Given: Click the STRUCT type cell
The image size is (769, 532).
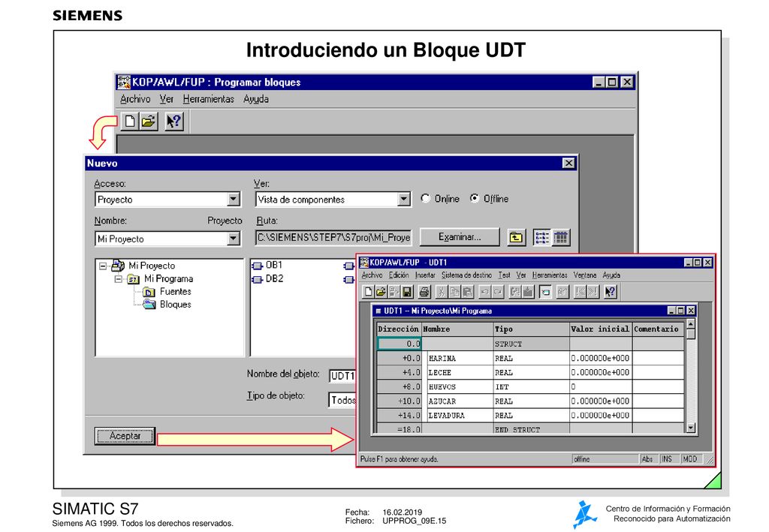Looking at the screenshot, I should (531, 344).
